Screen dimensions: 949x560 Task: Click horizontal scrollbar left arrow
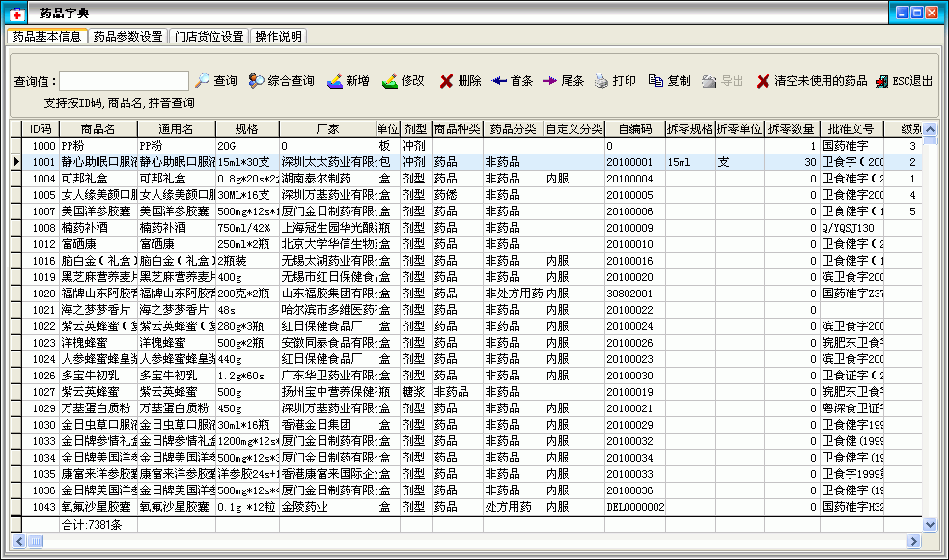pos(18,541)
